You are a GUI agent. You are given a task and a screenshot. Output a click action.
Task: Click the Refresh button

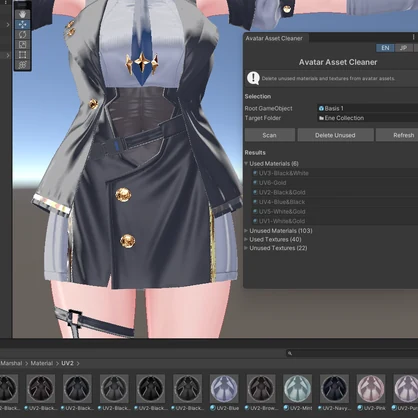[x=397, y=135]
